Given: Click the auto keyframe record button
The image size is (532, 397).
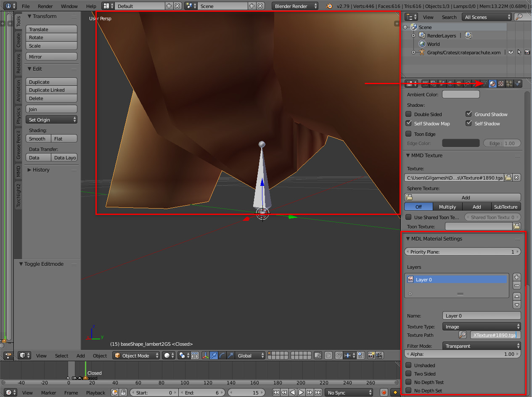Looking at the screenshot, I should pos(384,392).
